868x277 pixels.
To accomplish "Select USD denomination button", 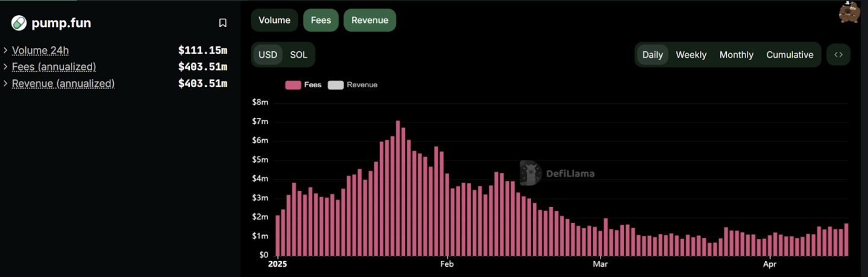I will [x=268, y=55].
